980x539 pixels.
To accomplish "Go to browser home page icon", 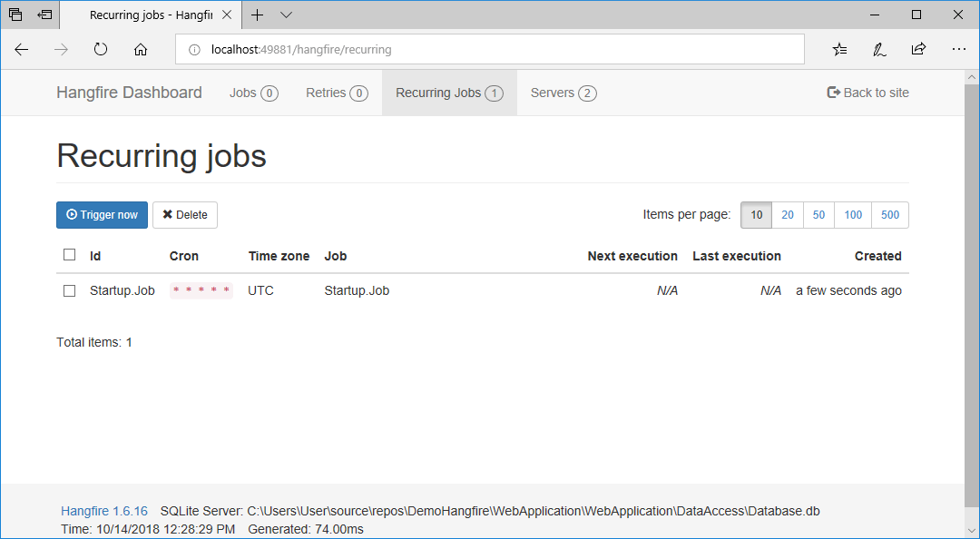I will pyautogui.click(x=141, y=49).
